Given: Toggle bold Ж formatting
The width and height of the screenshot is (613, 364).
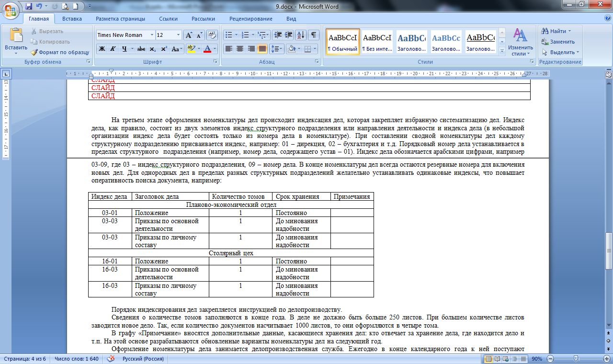Looking at the screenshot, I should tap(102, 49).
